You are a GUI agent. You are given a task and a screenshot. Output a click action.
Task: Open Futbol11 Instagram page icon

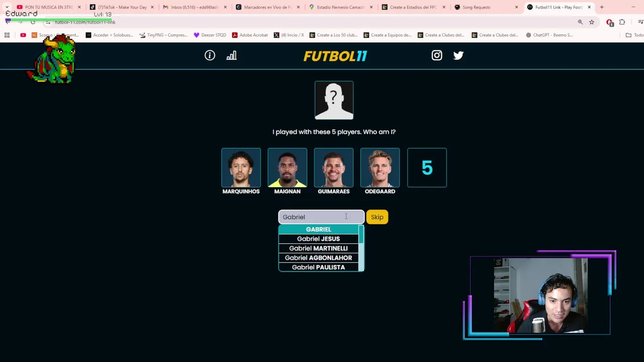[437, 55]
